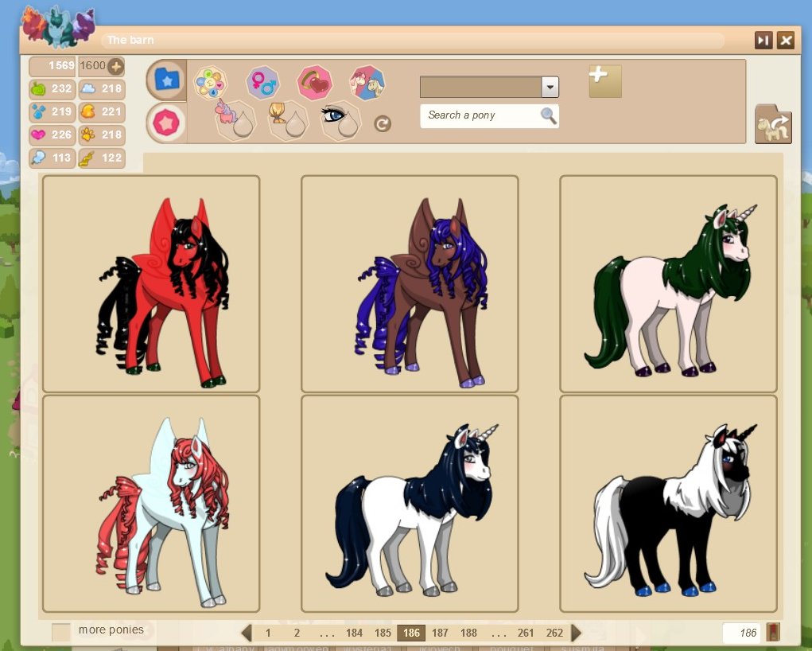
Task: Go to page 1
Action: (x=268, y=633)
